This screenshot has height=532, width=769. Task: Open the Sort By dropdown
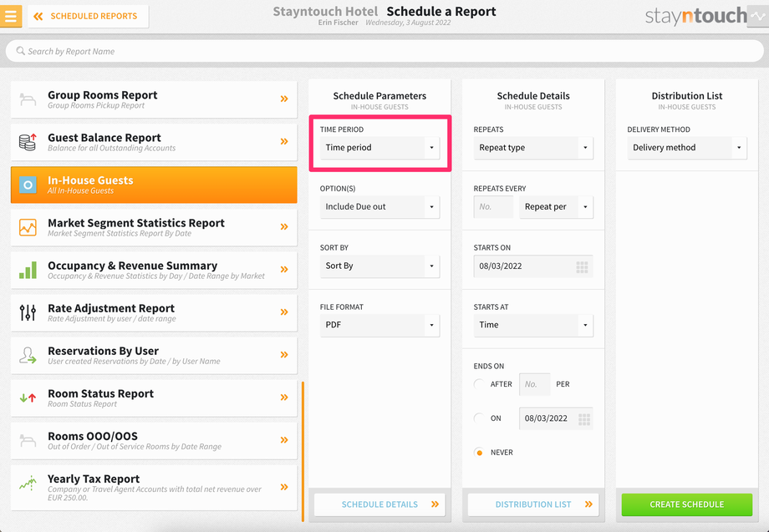pyautogui.click(x=379, y=266)
